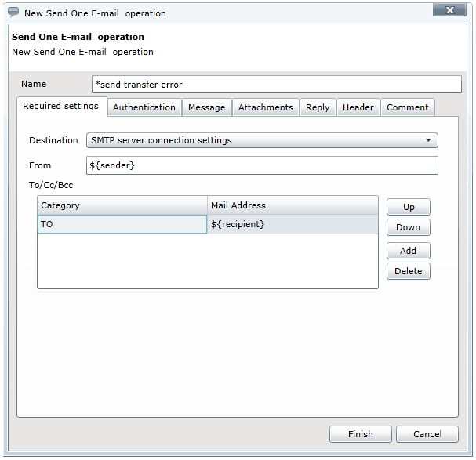Delete the selected recipient row

coord(408,271)
